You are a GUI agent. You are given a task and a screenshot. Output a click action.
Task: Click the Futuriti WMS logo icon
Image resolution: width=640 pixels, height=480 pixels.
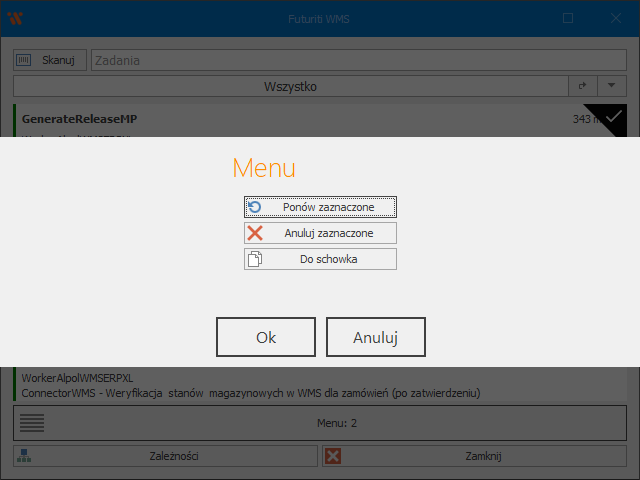[15, 18]
